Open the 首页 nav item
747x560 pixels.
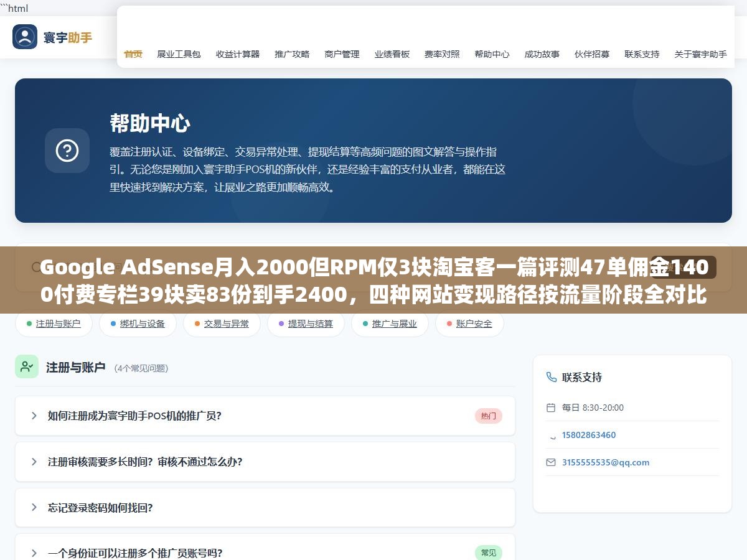coord(133,54)
